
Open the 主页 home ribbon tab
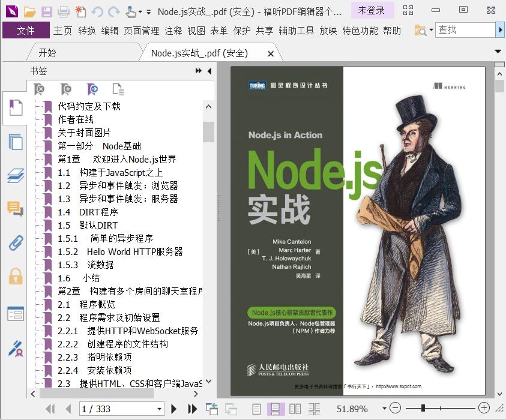point(62,31)
